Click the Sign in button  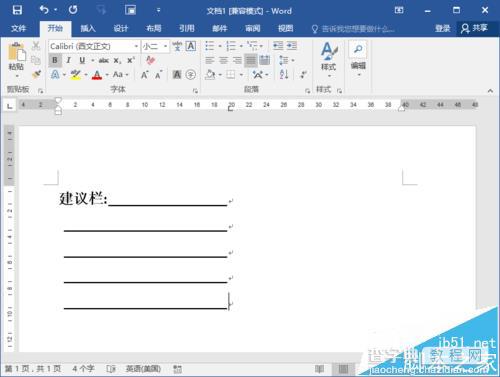pos(443,29)
